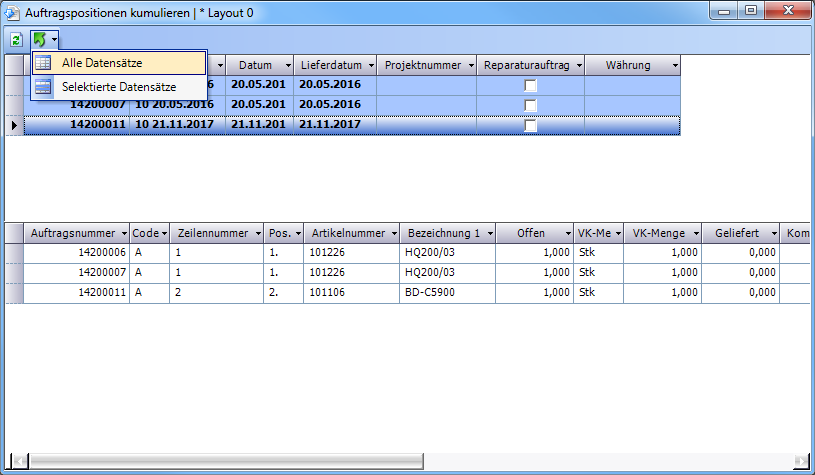Screen dimensions: 815x475
Task: Click the current-row arrow indicator for order 14200011
Action: click(x=13, y=125)
